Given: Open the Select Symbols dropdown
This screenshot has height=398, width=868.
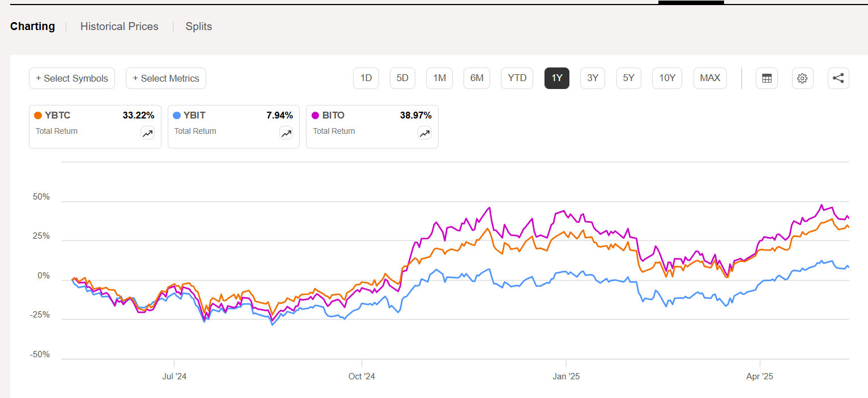Looking at the screenshot, I should (72, 78).
